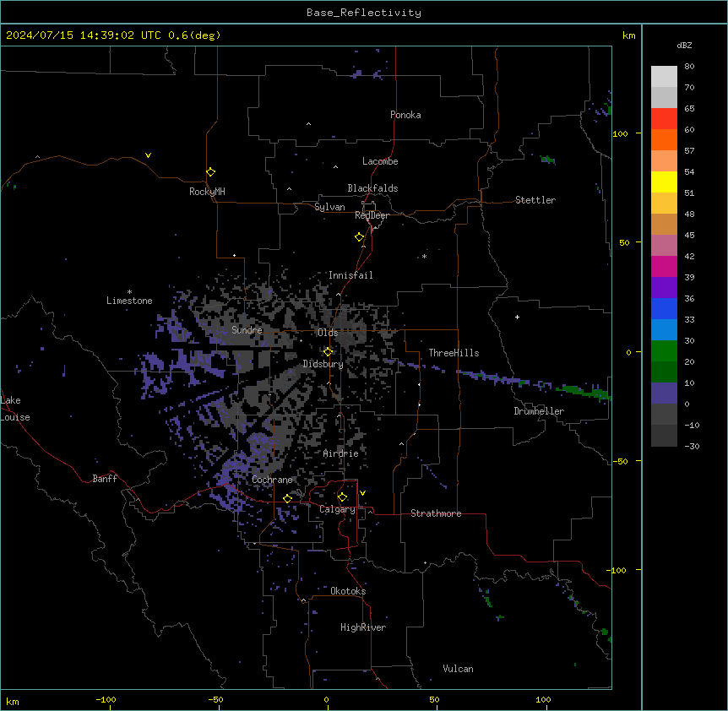
Task: Click the yellow diamond marker above Calgary
Action: pyautogui.click(x=342, y=497)
